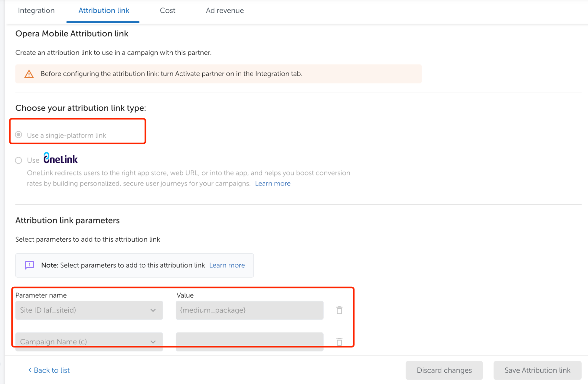This screenshot has height=384, width=588.
Task: Select Use a single-platform link radio
Action: point(19,135)
